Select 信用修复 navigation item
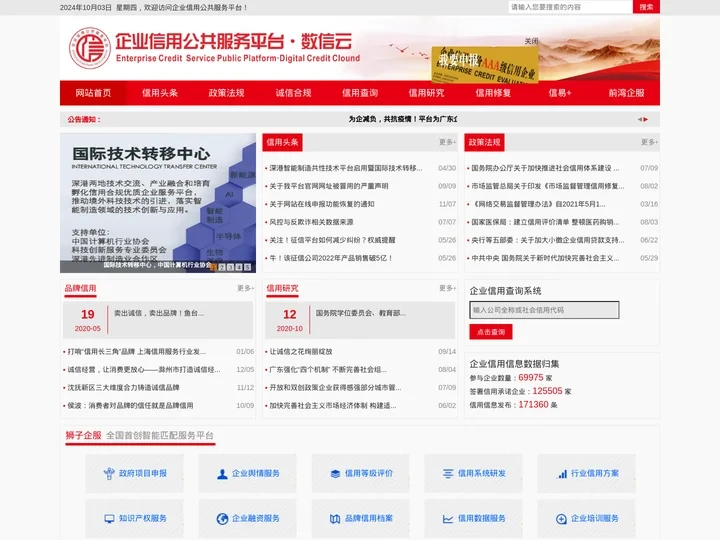The image size is (720, 540). (x=493, y=93)
